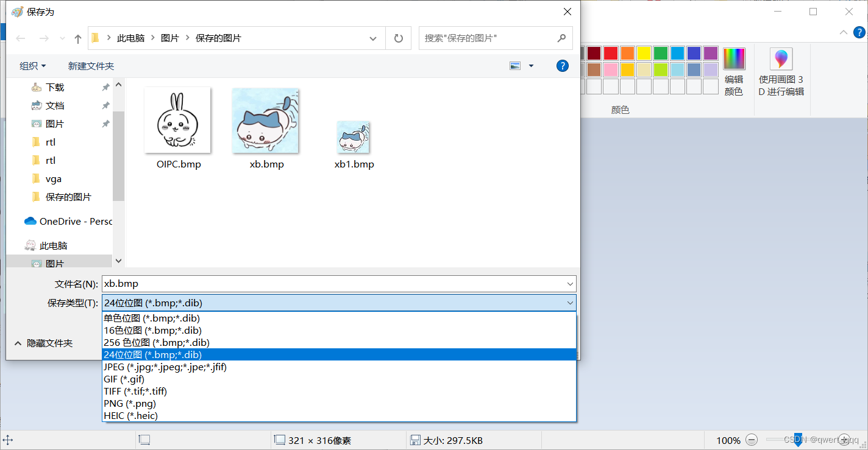868x450 pixels.
Task: Click the Help question mark icon
Action: click(x=562, y=66)
